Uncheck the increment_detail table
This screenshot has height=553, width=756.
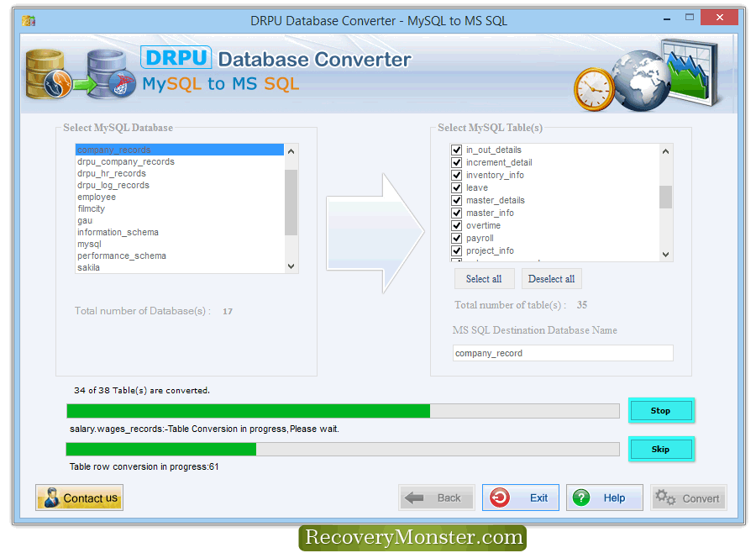pyautogui.click(x=457, y=162)
